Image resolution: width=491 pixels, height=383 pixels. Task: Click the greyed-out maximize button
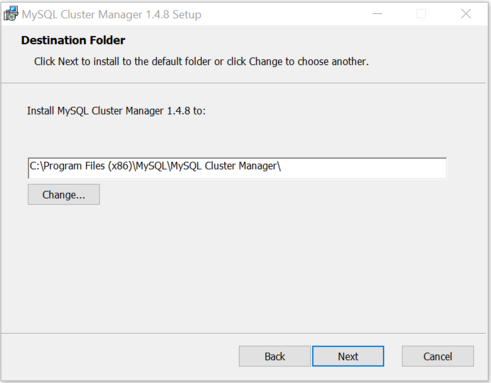click(421, 14)
